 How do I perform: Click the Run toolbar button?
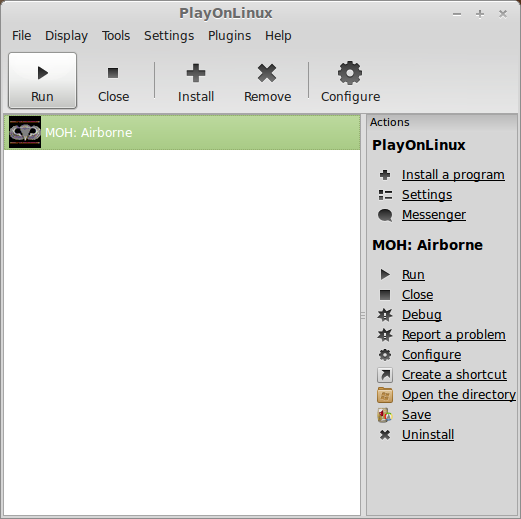pos(42,80)
